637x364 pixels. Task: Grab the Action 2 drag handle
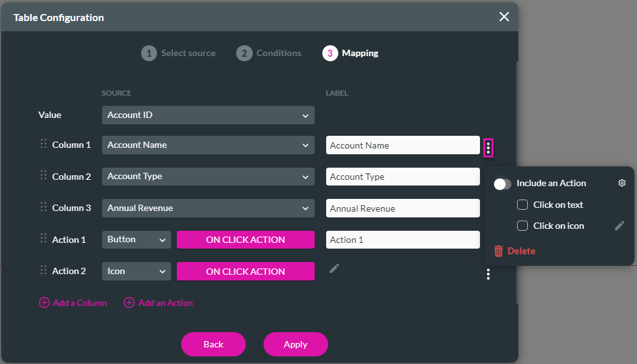[x=43, y=270]
